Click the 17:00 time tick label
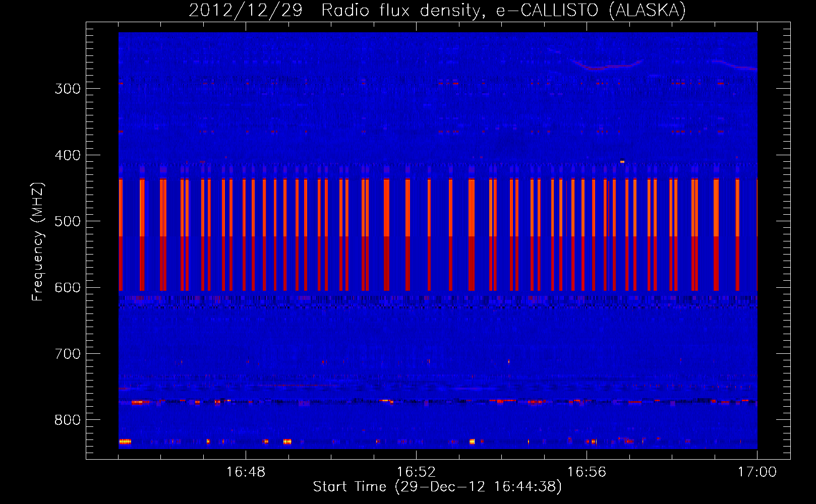This screenshot has height=504, width=816. (x=757, y=472)
